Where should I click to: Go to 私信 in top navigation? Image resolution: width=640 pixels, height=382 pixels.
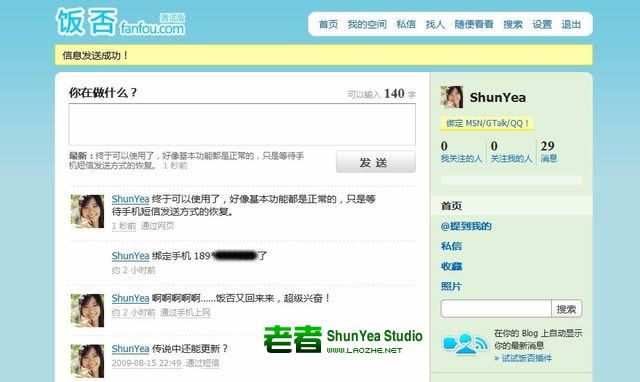click(x=406, y=24)
